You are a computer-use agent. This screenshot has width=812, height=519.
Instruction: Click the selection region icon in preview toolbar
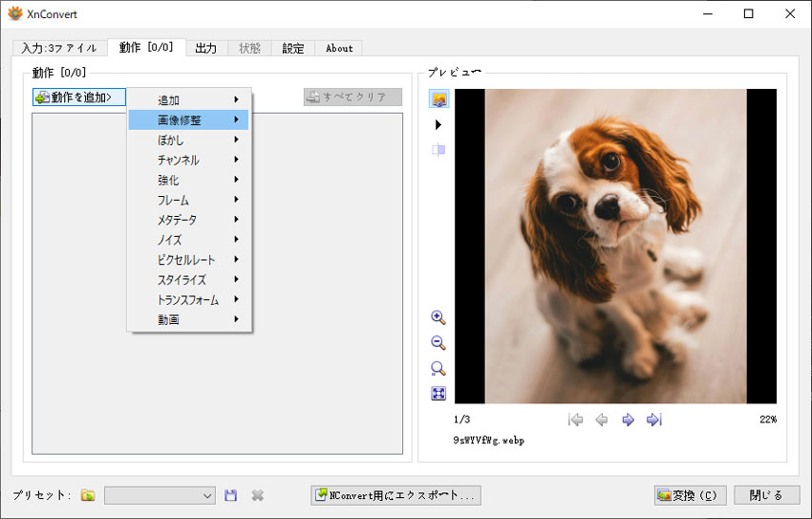tap(438, 150)
